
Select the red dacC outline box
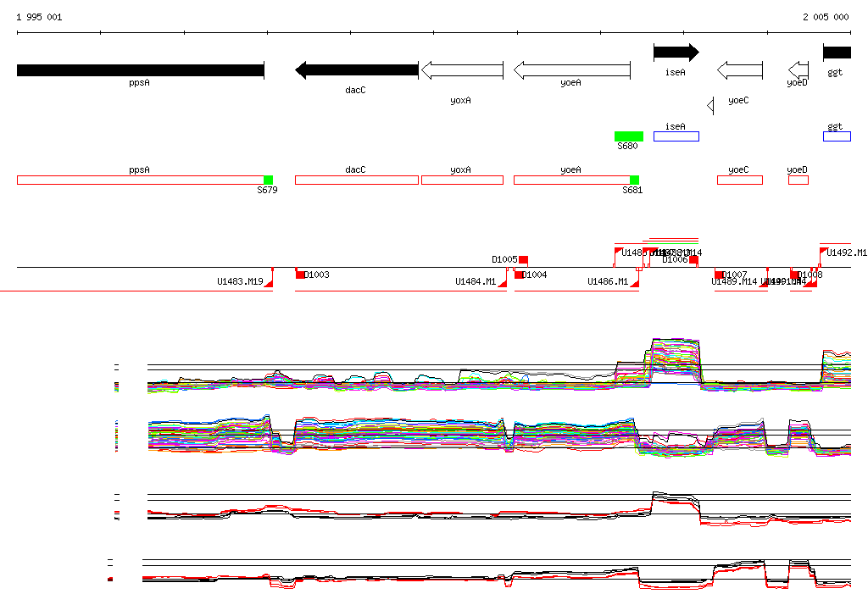pos(357,180)
